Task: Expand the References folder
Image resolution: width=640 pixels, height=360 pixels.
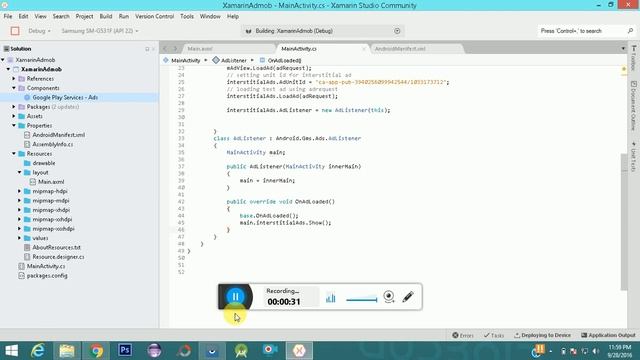Action: click(14, 78)
